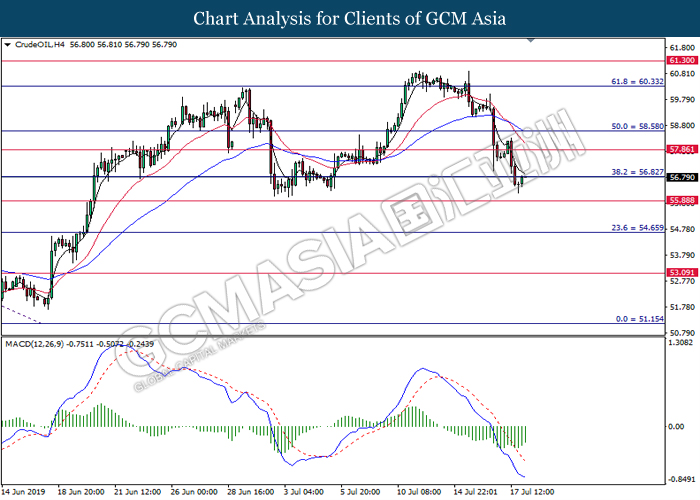Click the 1.3082 MACD scale value
This screenshot has height=500, width=700.
click(x=680, y=343)
